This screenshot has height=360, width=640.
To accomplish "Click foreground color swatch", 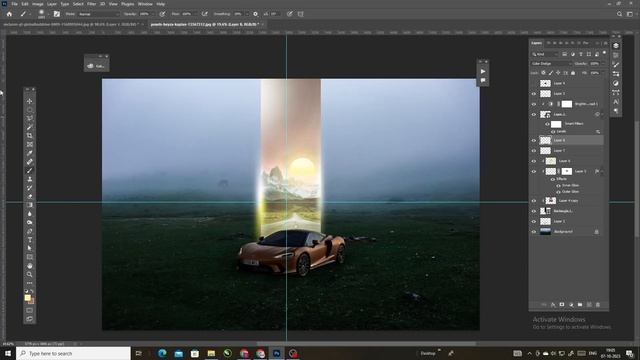I will pos(27,298).
